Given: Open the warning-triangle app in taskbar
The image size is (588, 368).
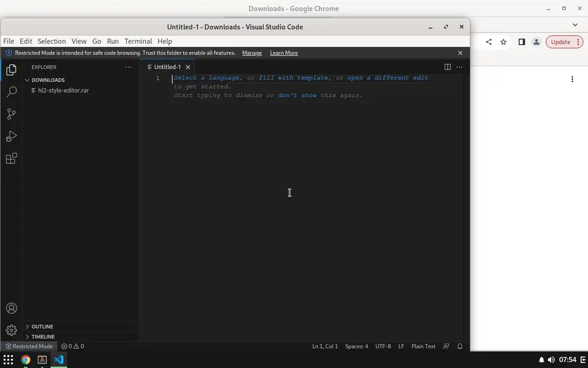Looking at the screenshot, I should (42, 360).
